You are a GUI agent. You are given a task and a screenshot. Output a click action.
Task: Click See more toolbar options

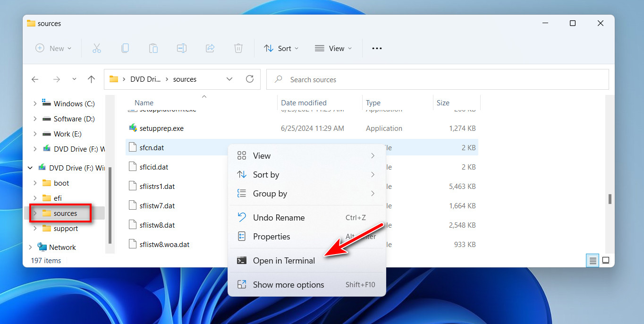(x=376, y=48)
